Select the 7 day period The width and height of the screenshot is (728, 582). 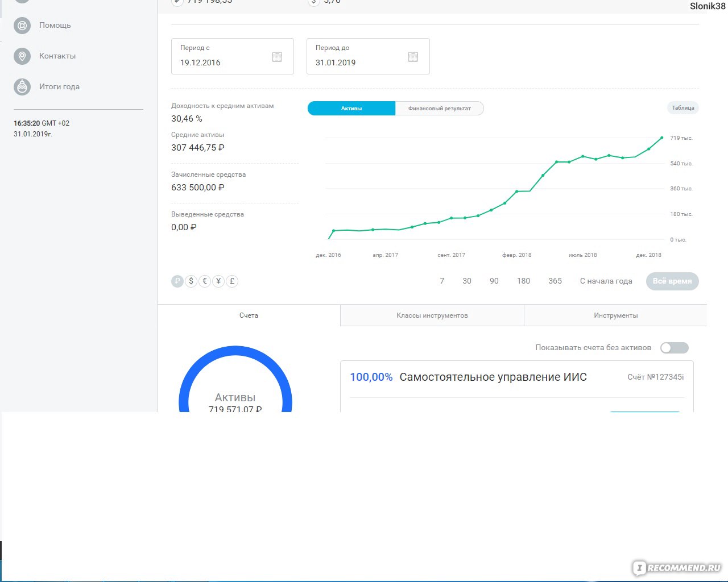[442, 281]
